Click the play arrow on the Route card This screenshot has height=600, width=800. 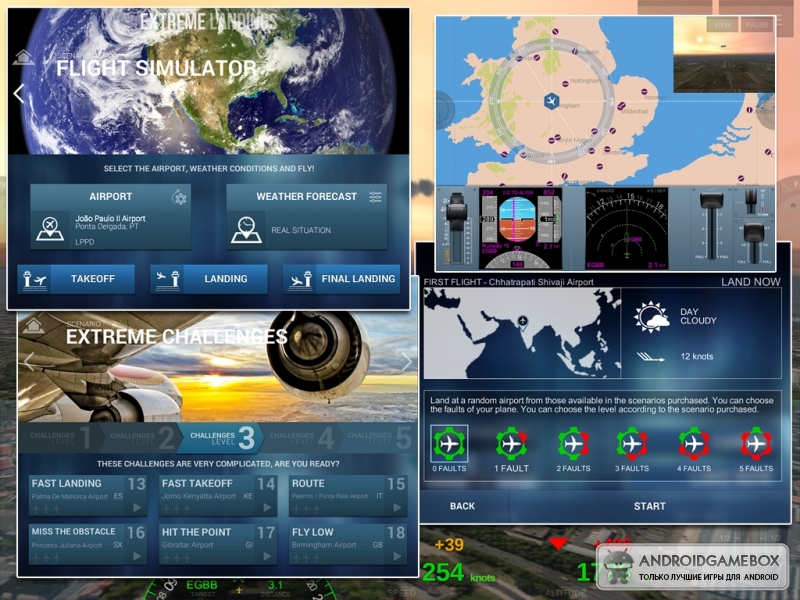coord(397,508)
